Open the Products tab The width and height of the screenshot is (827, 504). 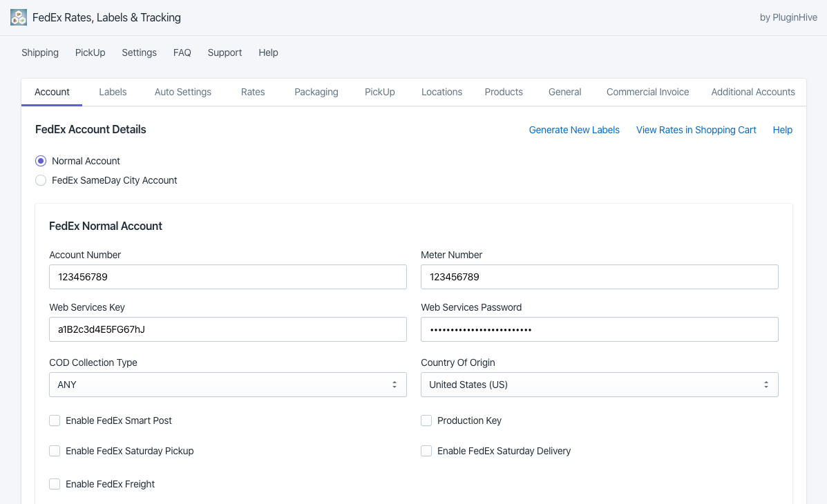[504, 93]
